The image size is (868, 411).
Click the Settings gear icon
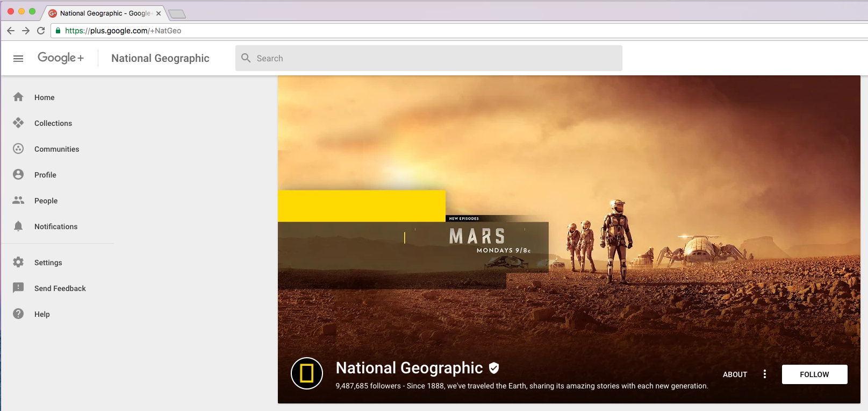[x=18, y=262]
